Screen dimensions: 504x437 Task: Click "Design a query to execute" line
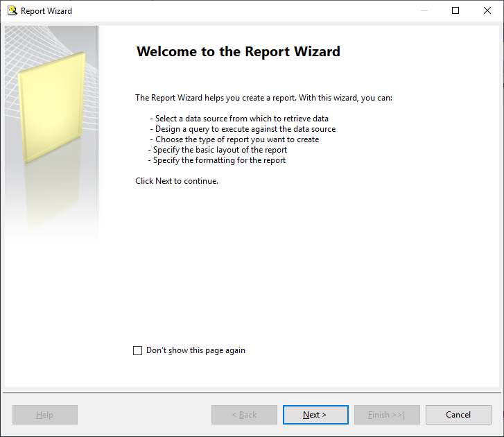(x=243, y=129)
